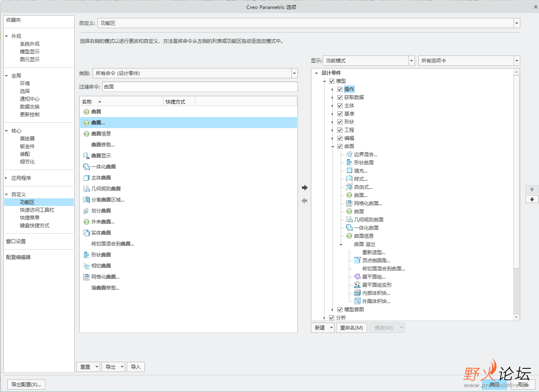Click the 外来曲面... command icon
The width and height of the screenshot is (539, 392).
coord(87,222)
